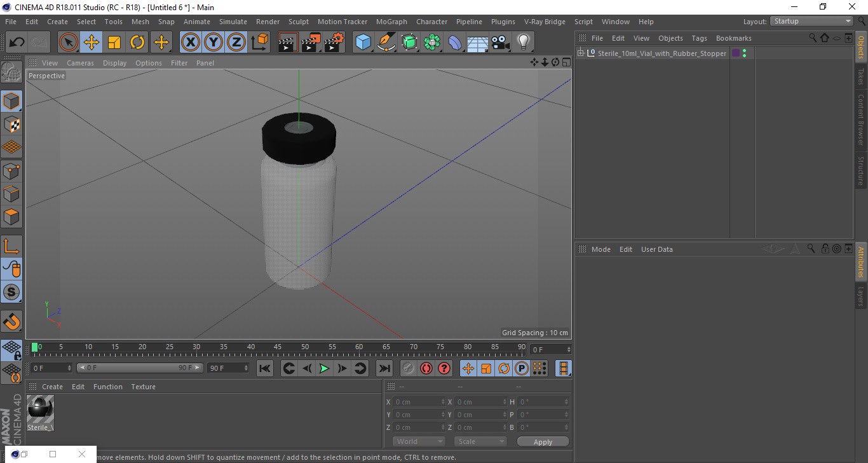Viewport: 868px width, 463px height.
Task: Switch to Edges mode icon
Action: point(11,193)
